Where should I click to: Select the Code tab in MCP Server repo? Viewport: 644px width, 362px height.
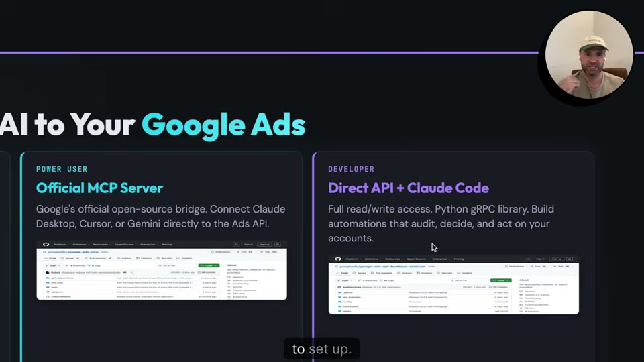pos(50,259)
